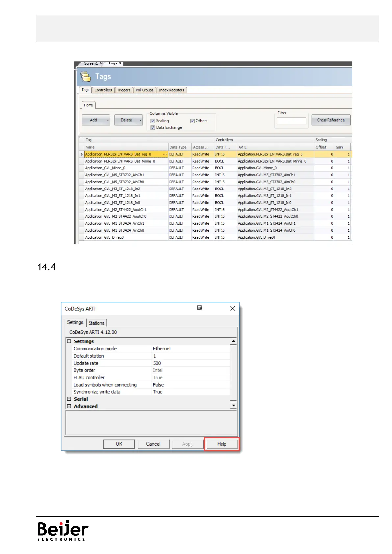Click the Help button in dialog
The height and width of the screenshot is (554, 392).
tap(222, 444)
